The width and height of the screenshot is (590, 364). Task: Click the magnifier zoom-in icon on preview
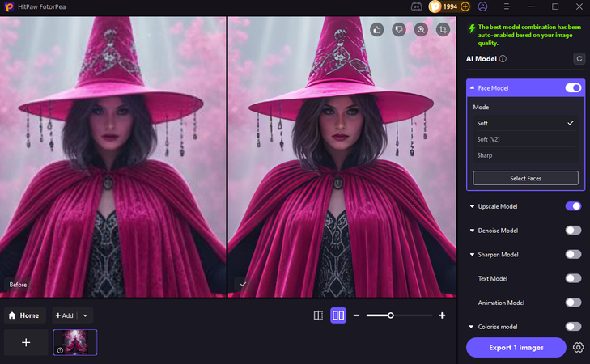tap(421, 29)
